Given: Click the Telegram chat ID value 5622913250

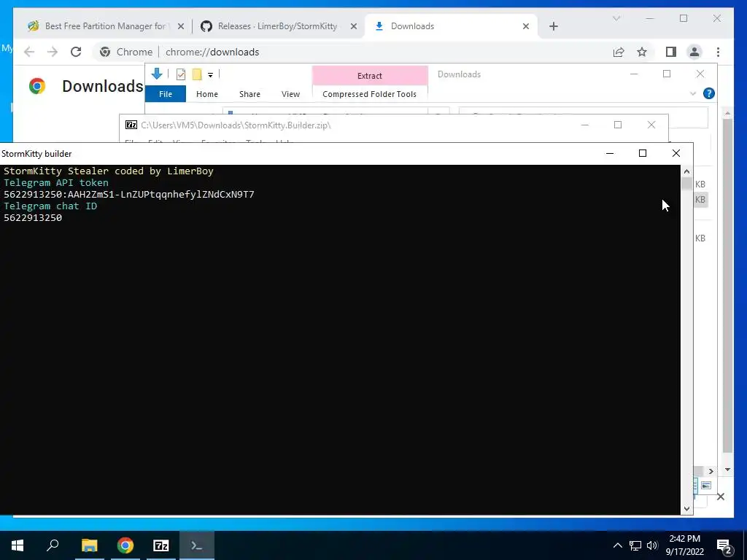Looking at the screenshot, I should [33, 217].
